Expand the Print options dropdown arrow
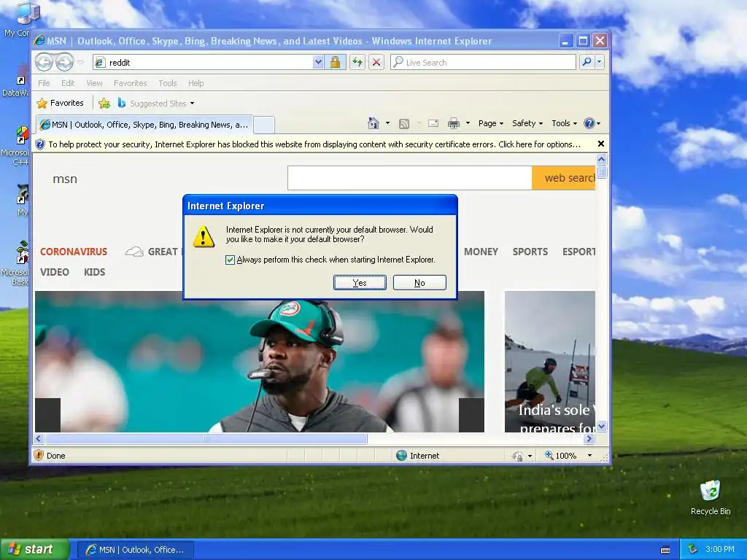Viewport: 747px width, 560px height. click(x=468, y=123)
